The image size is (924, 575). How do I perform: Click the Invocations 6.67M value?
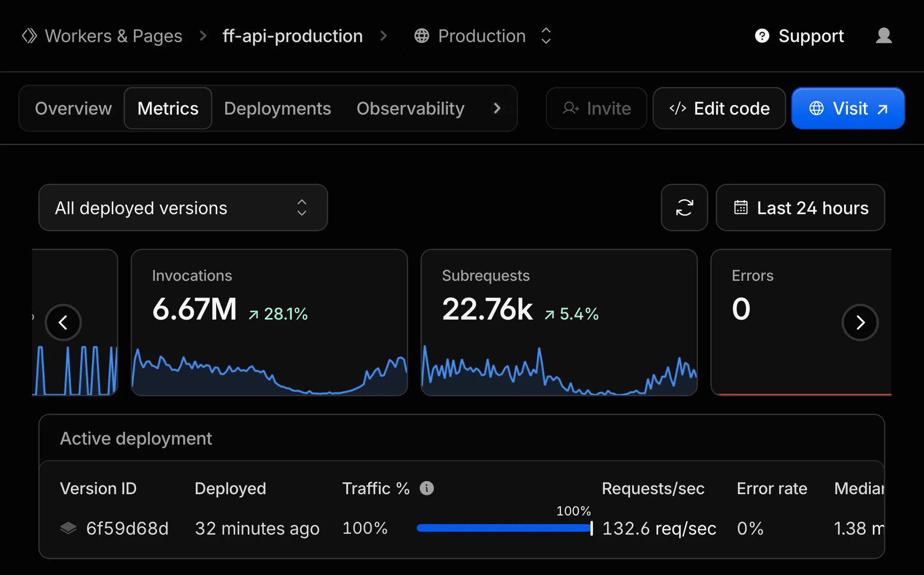pos(194,309)
